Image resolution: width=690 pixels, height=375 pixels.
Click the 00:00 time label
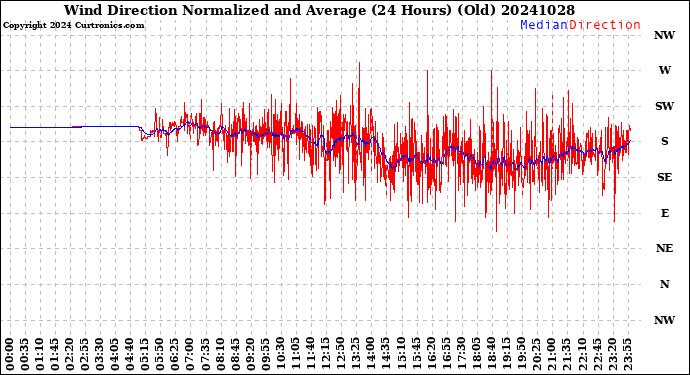click(x=11, y=355)
